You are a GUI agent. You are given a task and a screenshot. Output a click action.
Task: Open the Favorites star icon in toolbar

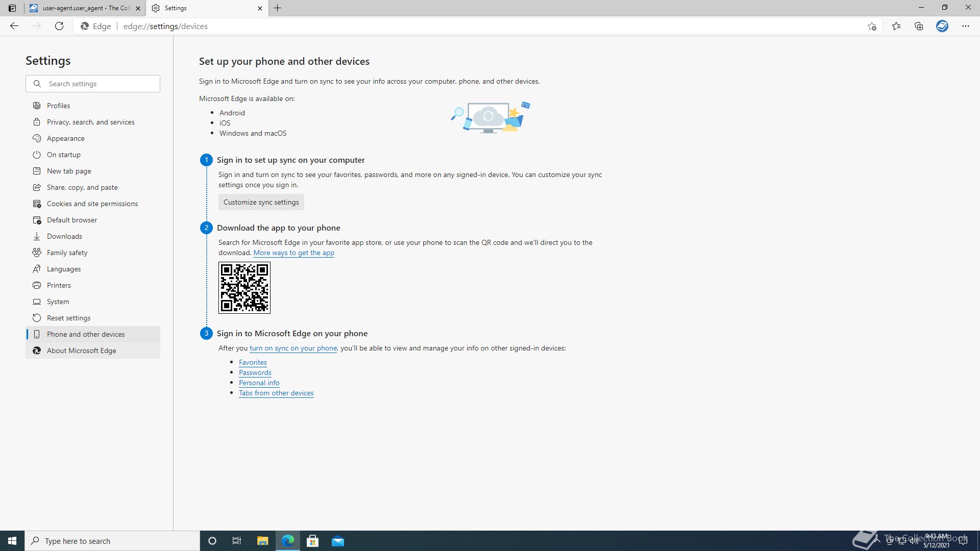tap(896, 26)
